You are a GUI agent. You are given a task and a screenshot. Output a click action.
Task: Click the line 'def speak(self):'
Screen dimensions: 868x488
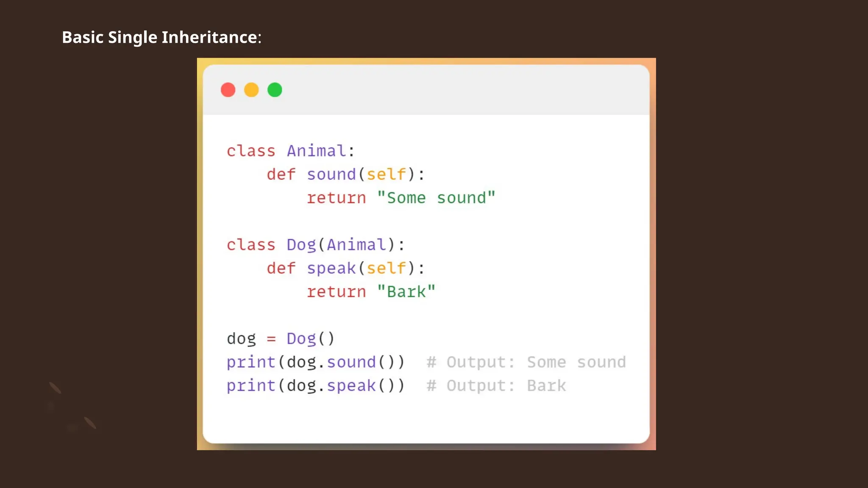[345, 268]
